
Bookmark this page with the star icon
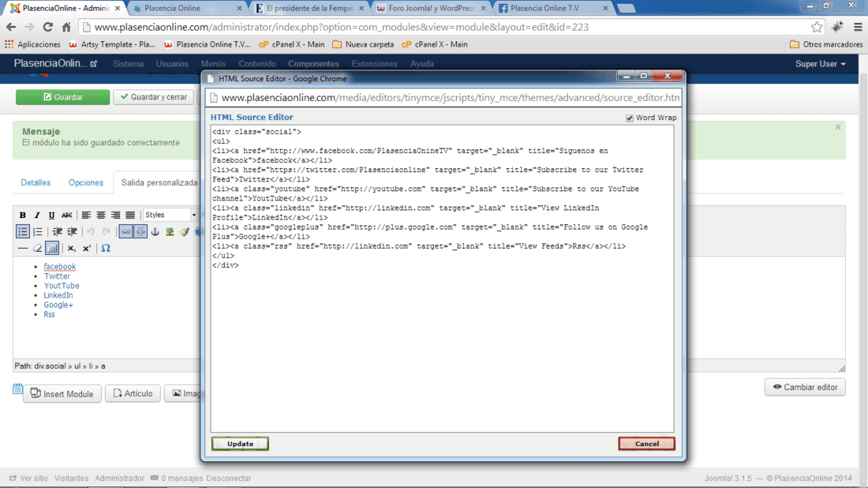[x=817, y=27]
